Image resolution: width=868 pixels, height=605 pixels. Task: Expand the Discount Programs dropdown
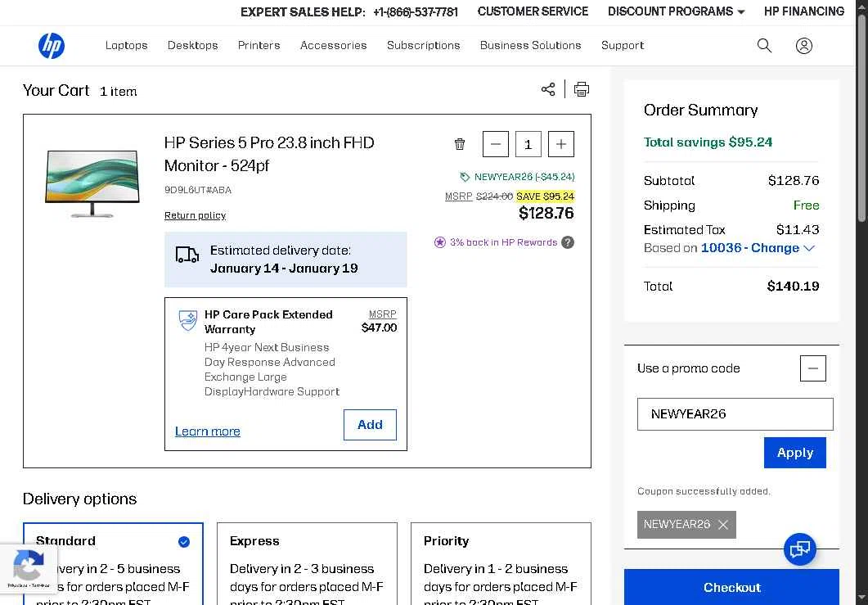click(x=676, y=11)
